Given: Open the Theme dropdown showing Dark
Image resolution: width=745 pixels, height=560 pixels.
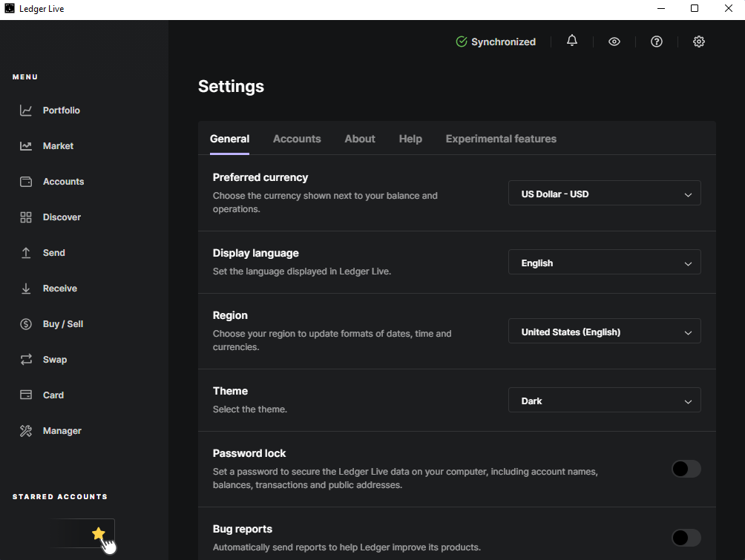Looking at the screenshot, I should (604, 401).
